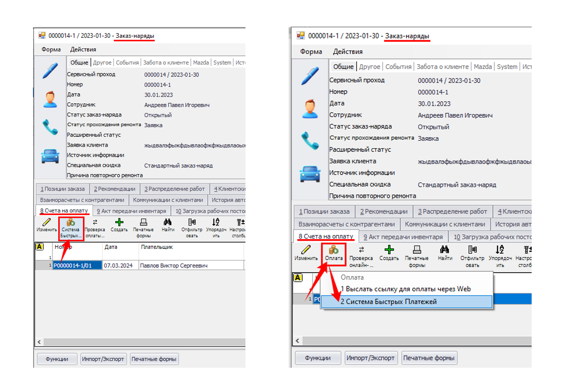Click the blue car sidebar icon in right window
Screen dimensions: 569x392
coord(309,173)
